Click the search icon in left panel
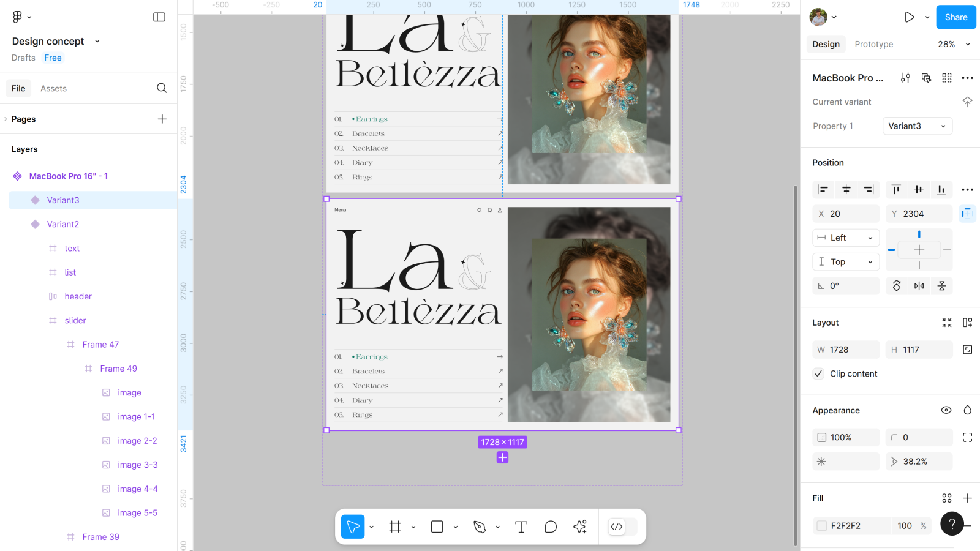Viewport: 980px width, 551px height. tap(162, 88)
